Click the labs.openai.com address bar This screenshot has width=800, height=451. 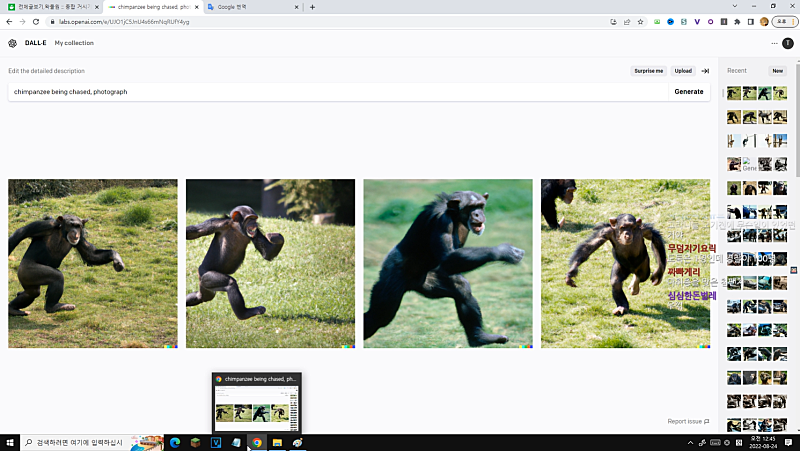click(x=327, y=22)
